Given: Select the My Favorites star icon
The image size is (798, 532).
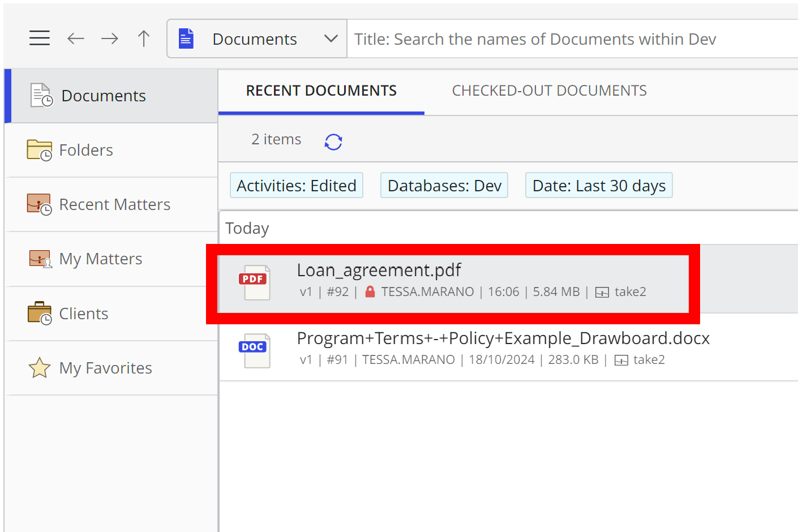Looking at the screenshot, I should pos(39,367).
